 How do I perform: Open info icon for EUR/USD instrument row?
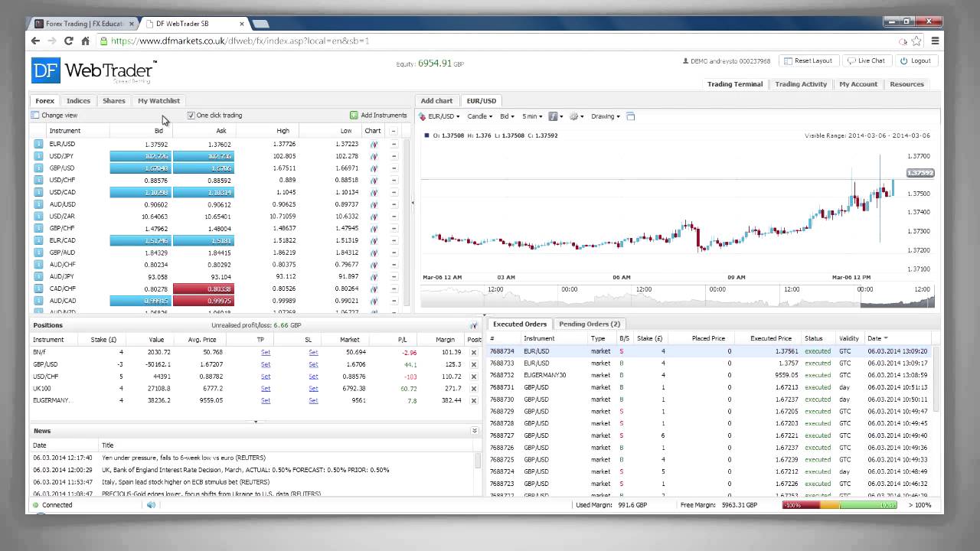pyautogui.click(x=38, y=144)
